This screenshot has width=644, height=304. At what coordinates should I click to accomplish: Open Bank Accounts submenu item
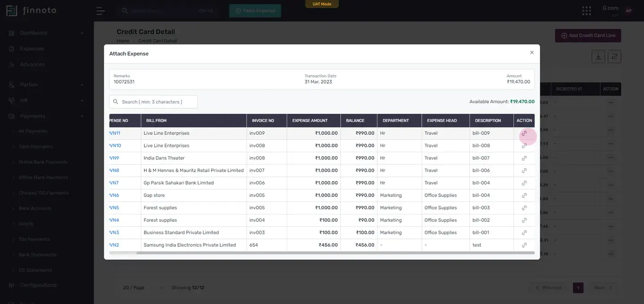tap(35, 208)
